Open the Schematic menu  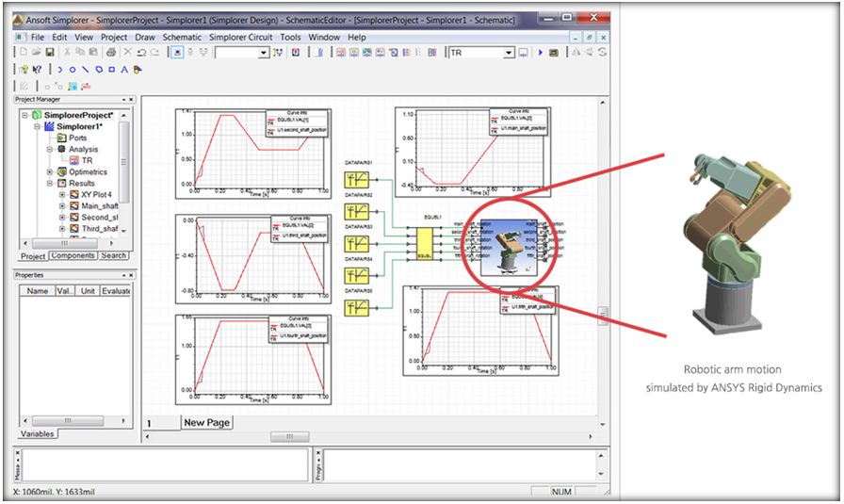point(182,37)
